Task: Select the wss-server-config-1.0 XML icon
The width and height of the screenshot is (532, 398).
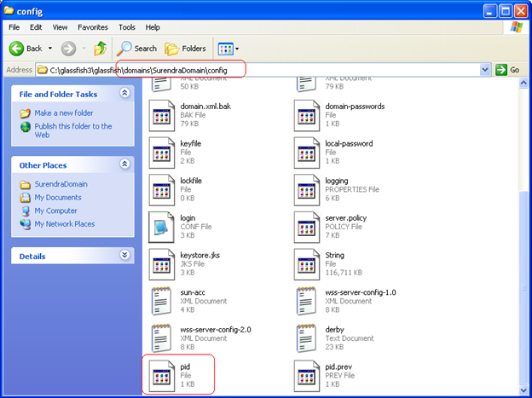Action: (307, 302)
